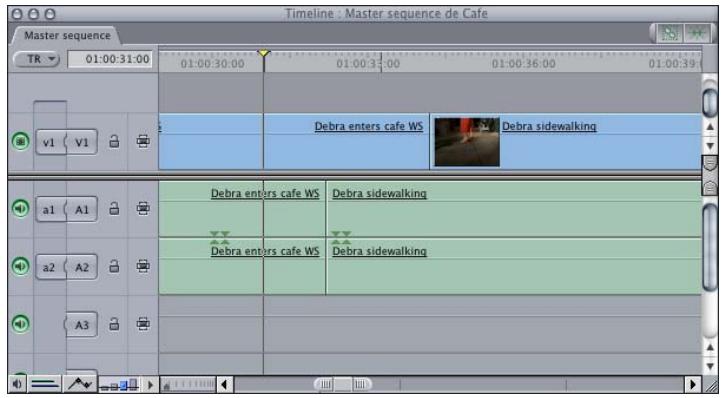Image resolution: width=723 pixels, height=398 pixels.
Task: Select Debra enters cafe WS on A2
Action: click(x=242, y=267)
